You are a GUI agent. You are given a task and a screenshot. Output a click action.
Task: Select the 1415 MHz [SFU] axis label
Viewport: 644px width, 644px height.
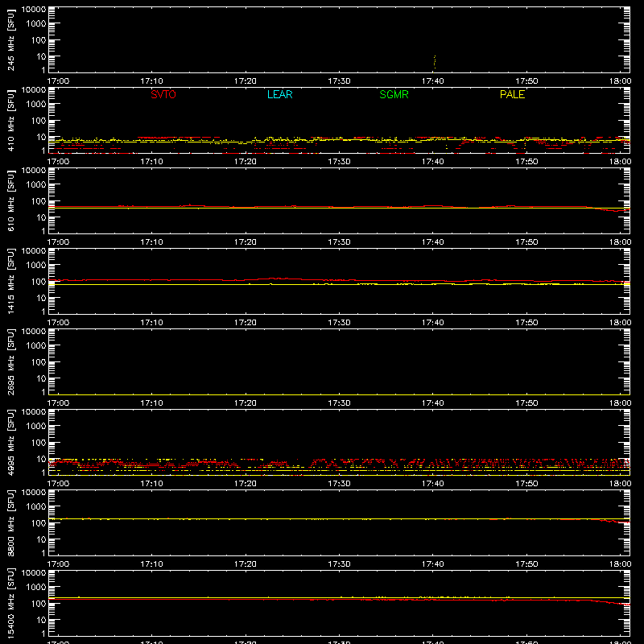(x=10, y=281)
